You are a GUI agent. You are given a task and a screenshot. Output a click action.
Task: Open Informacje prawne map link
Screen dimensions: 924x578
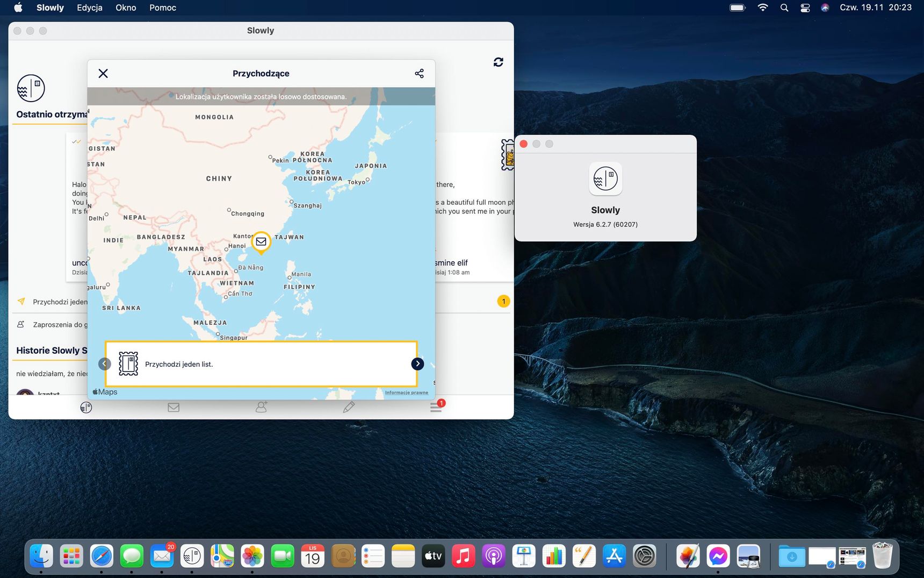coord(406,393)
